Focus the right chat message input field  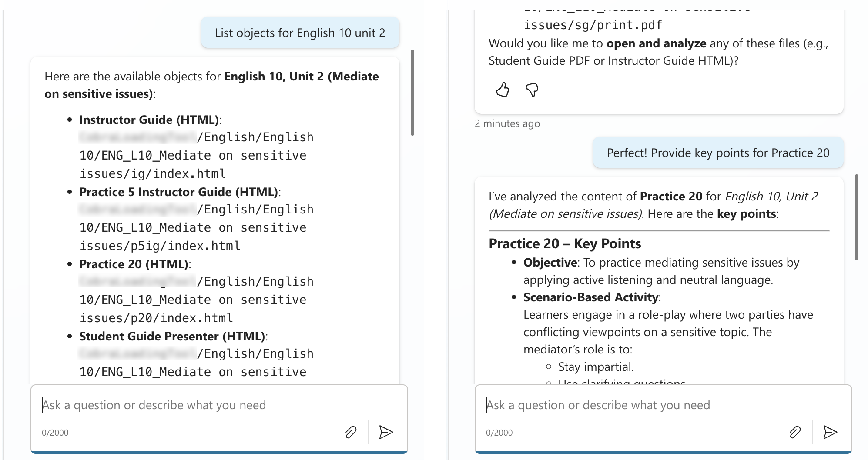coord(661,405)
